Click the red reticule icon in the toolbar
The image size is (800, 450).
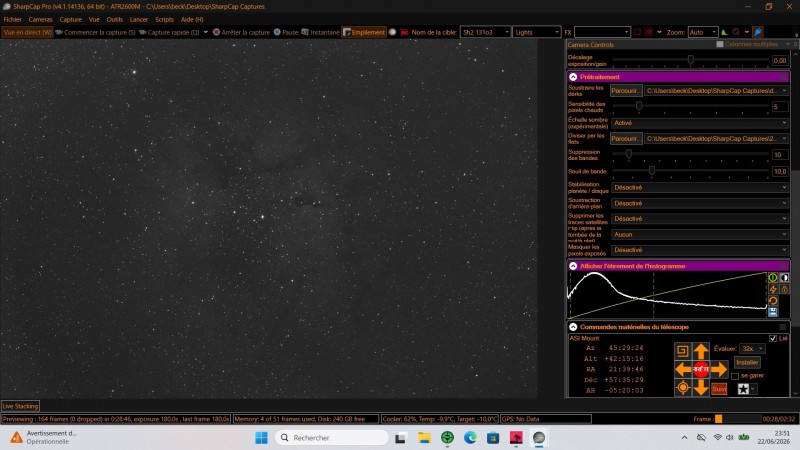pos(648,32)
